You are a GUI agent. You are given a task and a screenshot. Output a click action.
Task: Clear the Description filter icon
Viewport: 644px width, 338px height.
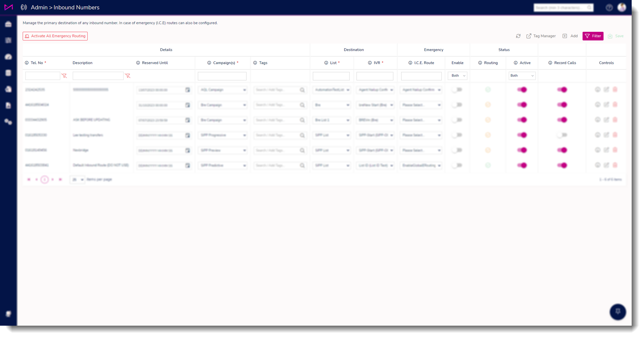128,76
